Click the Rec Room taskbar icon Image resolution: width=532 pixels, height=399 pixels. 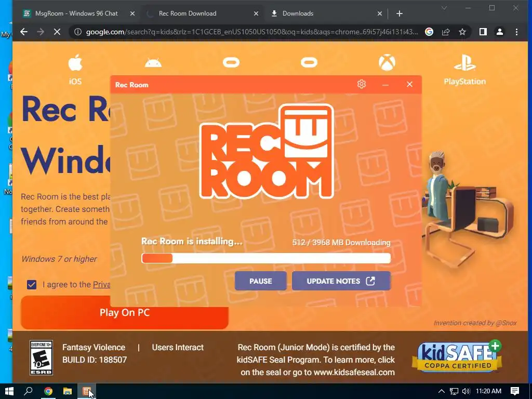(x=87, y=391)
